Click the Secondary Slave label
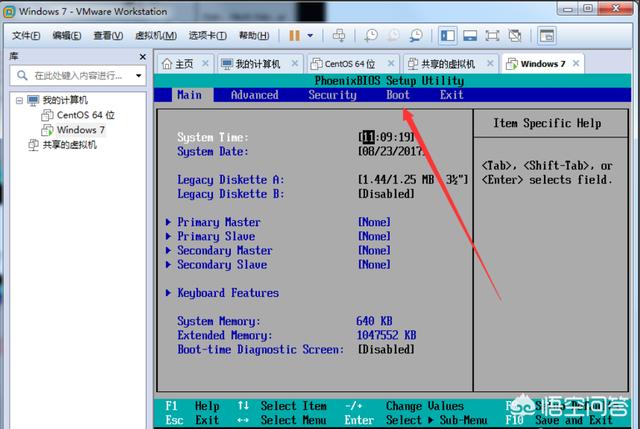640x429 pixels. (x=222, y=265)
